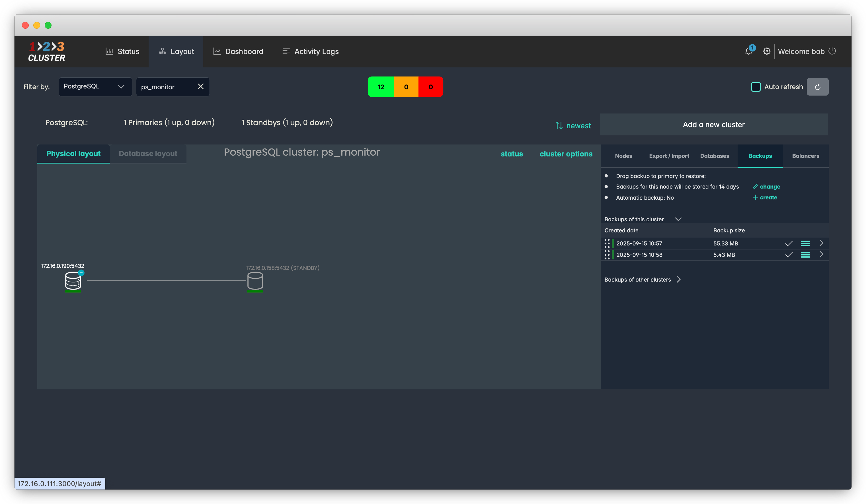Click the green status counter 12
866x504 pixels.
(381, 87)
